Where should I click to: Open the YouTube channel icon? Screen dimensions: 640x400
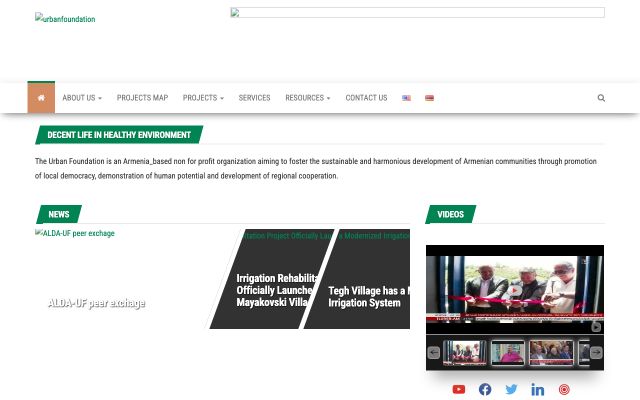pyautogui.click(x=459, y=389)
